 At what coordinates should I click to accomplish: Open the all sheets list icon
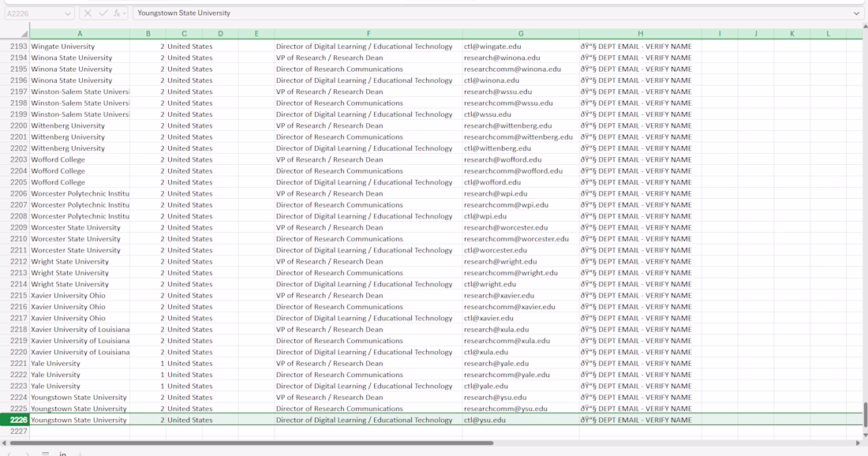(x=46, y=454)
